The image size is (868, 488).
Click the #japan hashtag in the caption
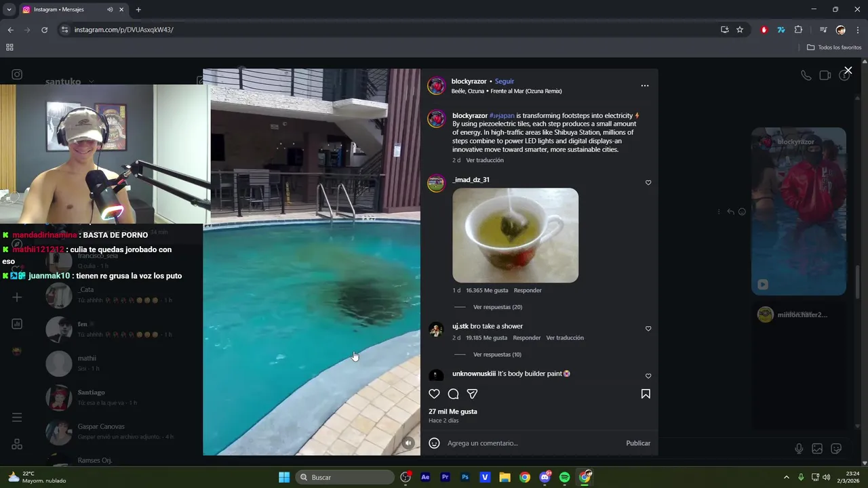click(502, 116)
